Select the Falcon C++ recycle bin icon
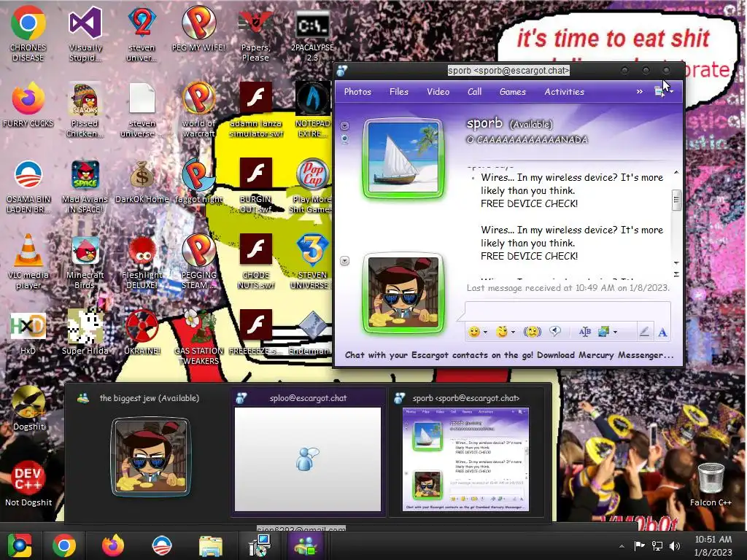The height and width of the screenshot is (560, 747). point(711,484)
